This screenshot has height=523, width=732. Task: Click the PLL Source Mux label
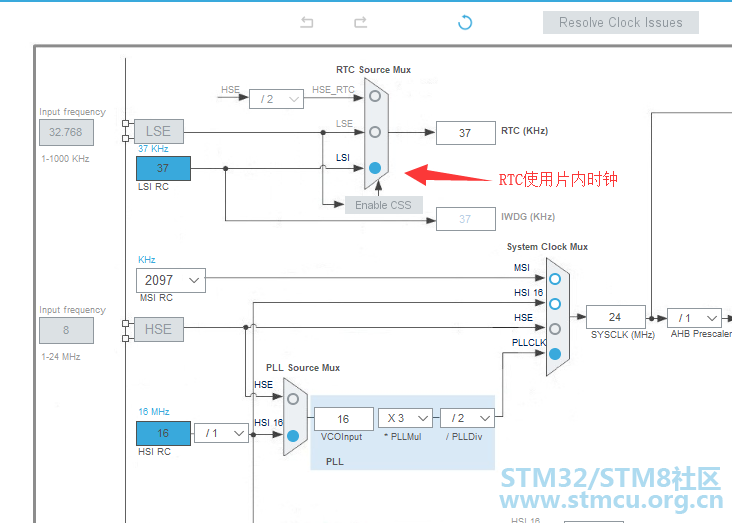coord(303,368)
